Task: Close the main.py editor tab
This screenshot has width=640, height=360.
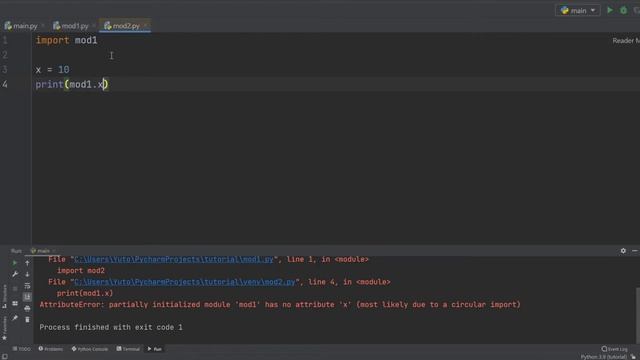Action: click(43, 26)
